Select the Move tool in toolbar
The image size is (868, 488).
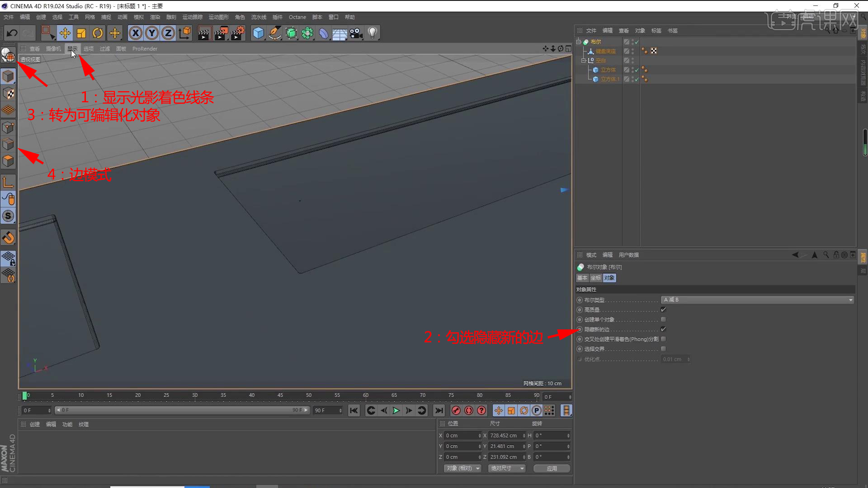coord(65,33)
